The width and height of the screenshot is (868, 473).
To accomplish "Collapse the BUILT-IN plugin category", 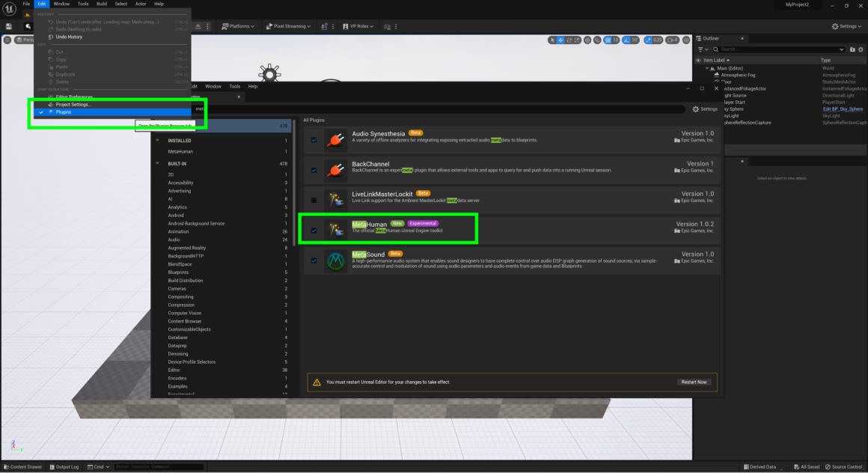I will (x=157, y=164).
